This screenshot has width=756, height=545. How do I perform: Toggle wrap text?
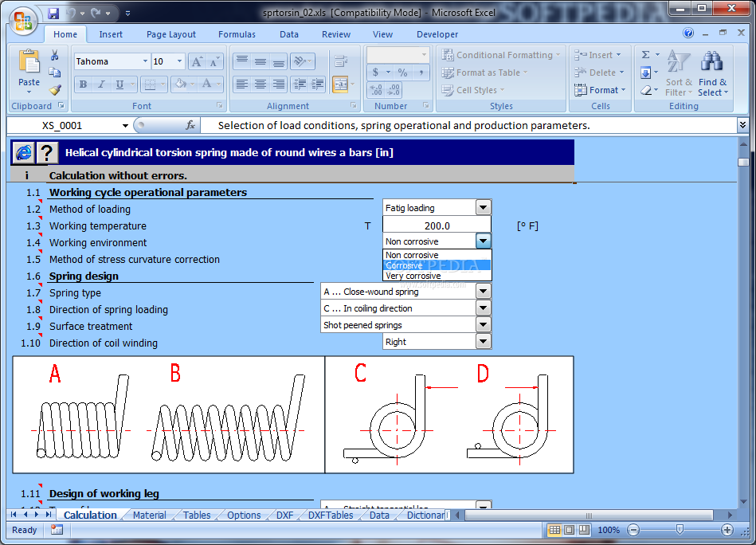click(341, 61)
